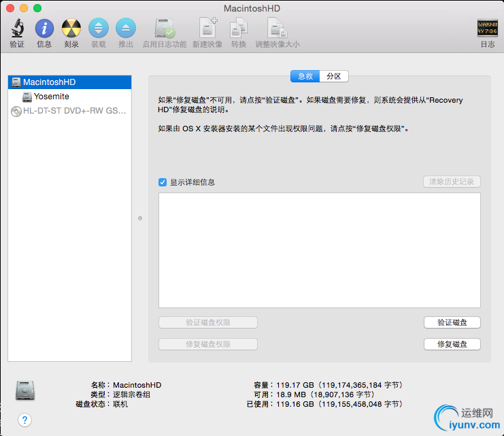Click the 容量 119.17 GB value text
The width and height of the screenshot is (504, 436).
[x=339, y=385]
